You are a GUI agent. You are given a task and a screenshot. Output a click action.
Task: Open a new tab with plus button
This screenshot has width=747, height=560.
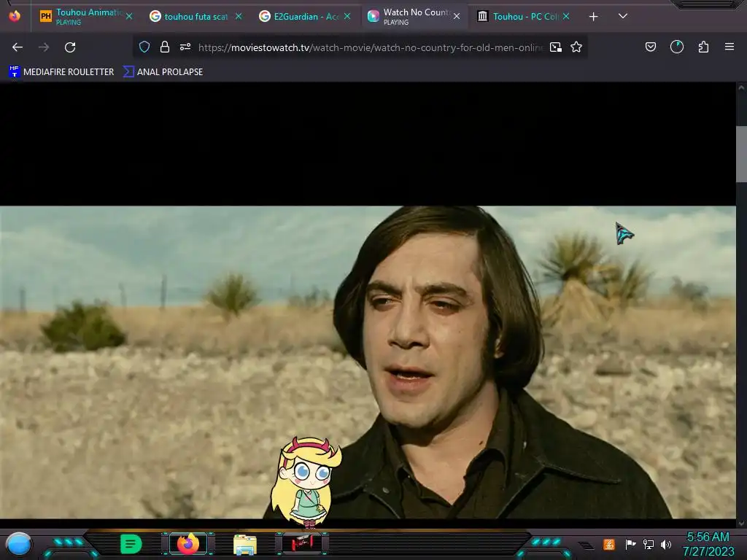coord(594,17)
